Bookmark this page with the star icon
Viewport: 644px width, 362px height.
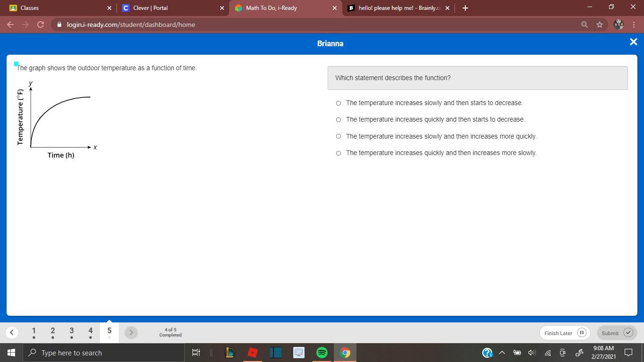[600, 25]
